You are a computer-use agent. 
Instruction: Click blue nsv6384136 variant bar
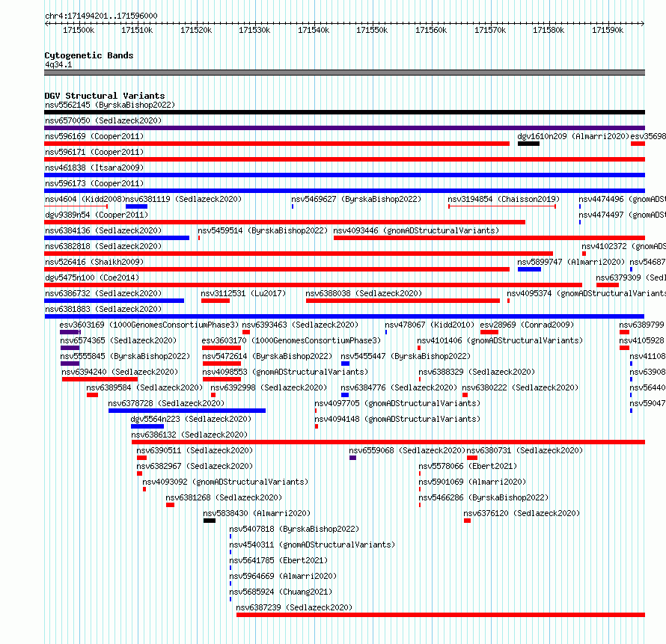[117, 238]
